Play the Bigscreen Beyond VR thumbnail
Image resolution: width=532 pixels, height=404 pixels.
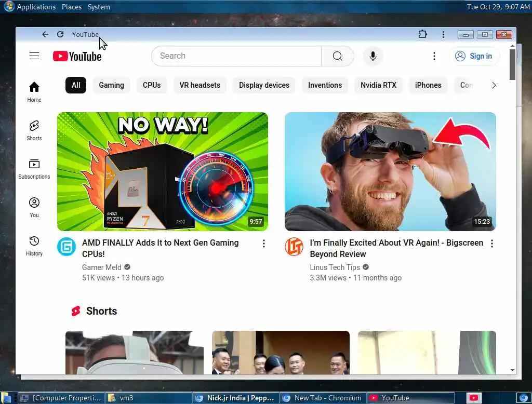(390, 172)
